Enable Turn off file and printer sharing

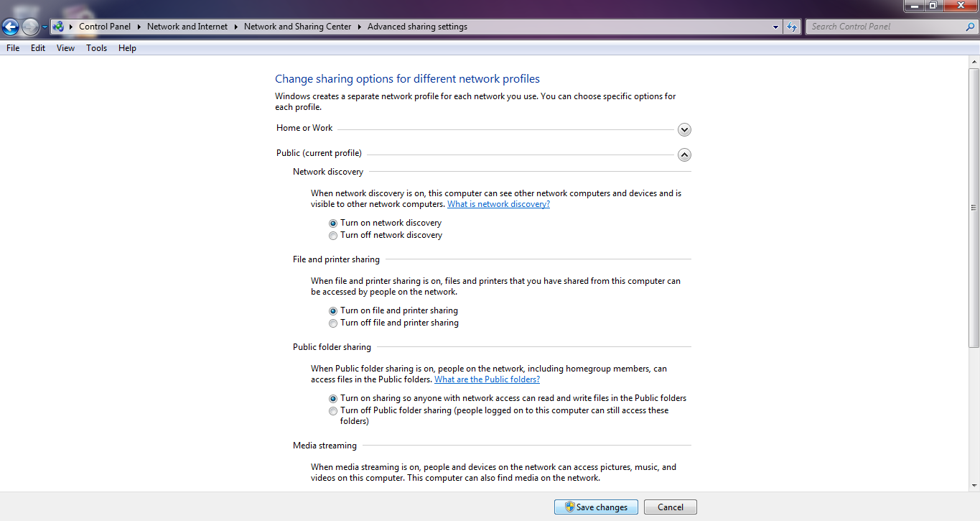click(x=332, y=323)
